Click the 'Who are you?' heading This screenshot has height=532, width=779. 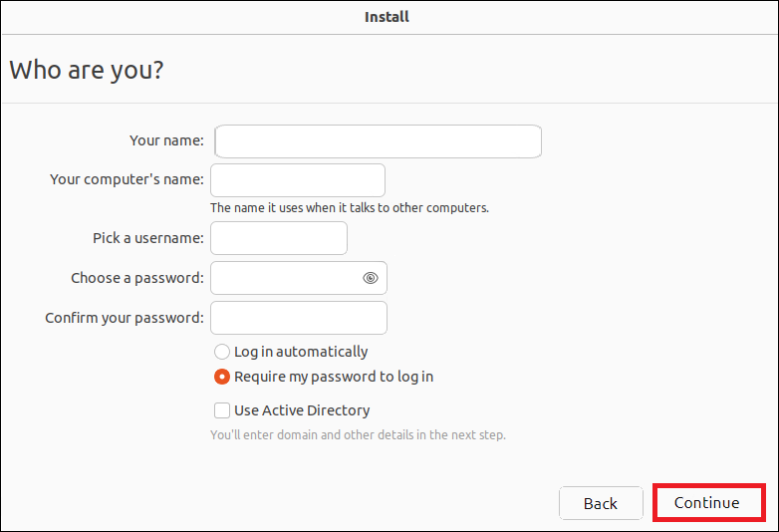[87, 70]
